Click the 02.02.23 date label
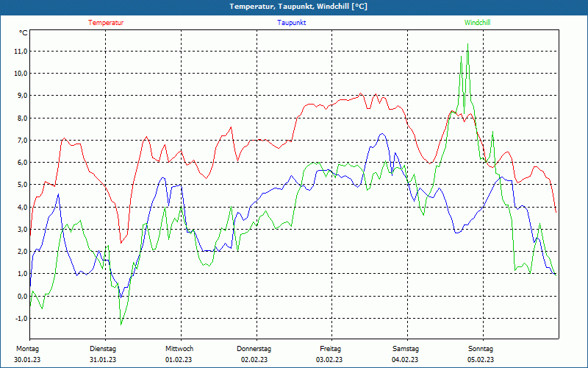The height and width of the screenshot is (368, 588). tap(254, 360)
